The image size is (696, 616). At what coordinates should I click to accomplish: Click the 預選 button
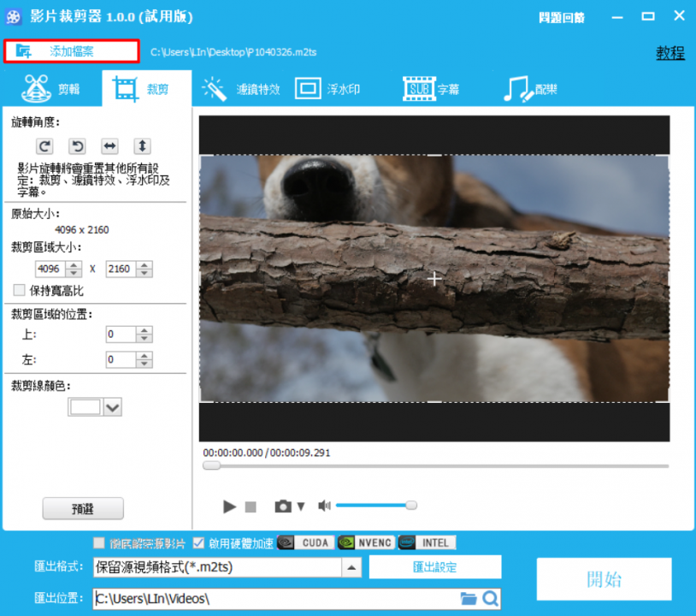click(x=83, y=508)
